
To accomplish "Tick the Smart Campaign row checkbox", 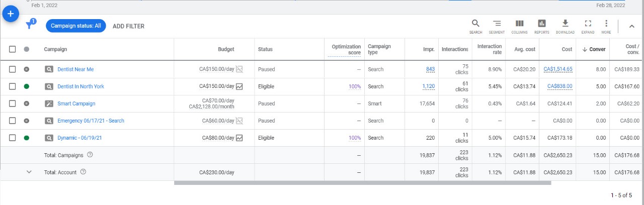I will pos(13,104).
